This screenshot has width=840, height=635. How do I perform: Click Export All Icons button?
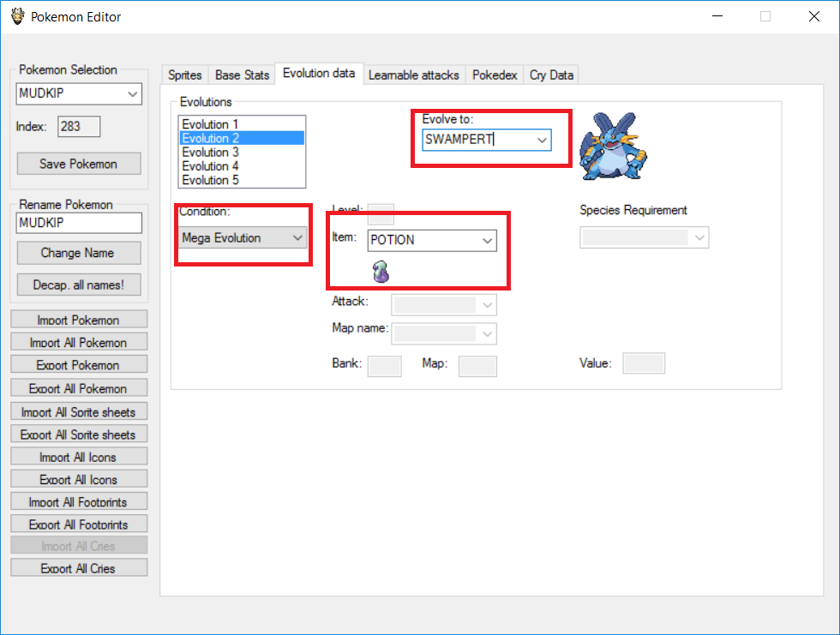tap(79, 479)
